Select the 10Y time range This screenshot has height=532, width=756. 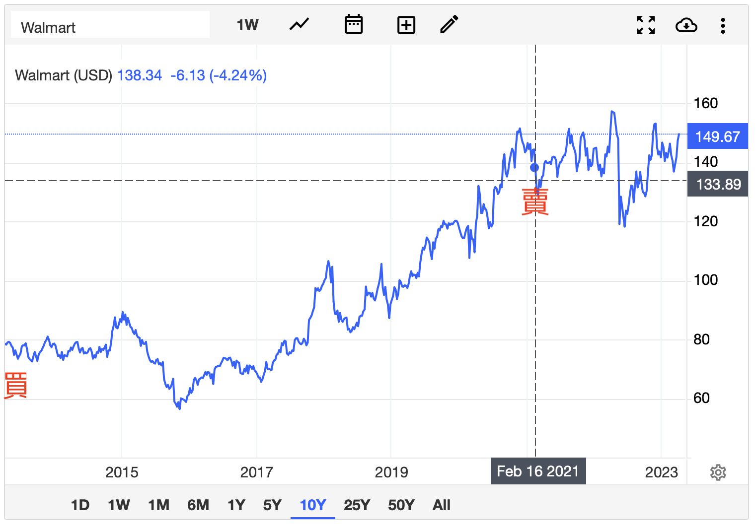coord(313,505)
